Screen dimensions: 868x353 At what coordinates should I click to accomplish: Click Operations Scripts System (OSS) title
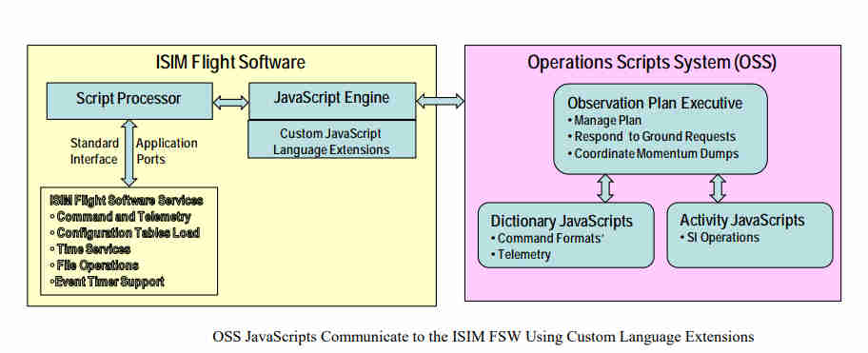(x=652, y=63)
